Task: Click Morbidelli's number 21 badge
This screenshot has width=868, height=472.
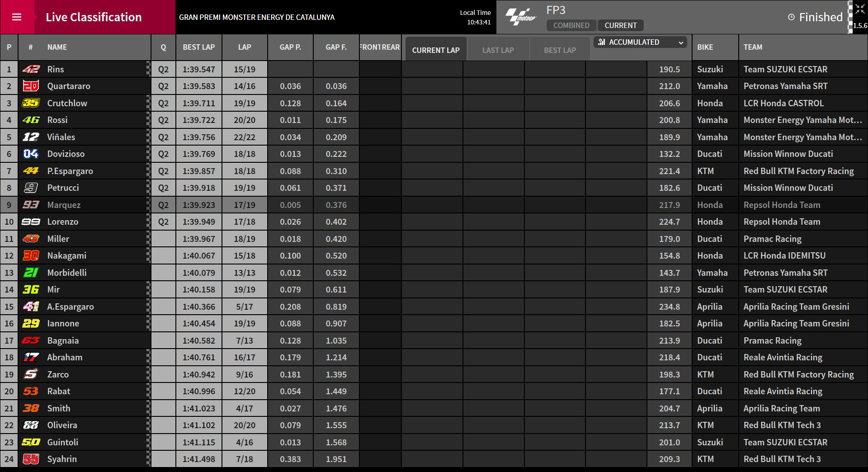Action: tap(31, 273)
